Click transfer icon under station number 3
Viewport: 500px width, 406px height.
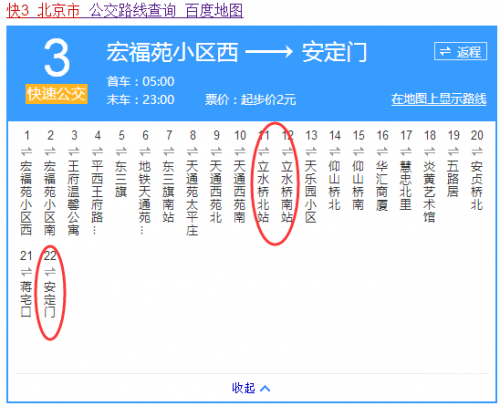pyautogui.click(x=74, y=152)
